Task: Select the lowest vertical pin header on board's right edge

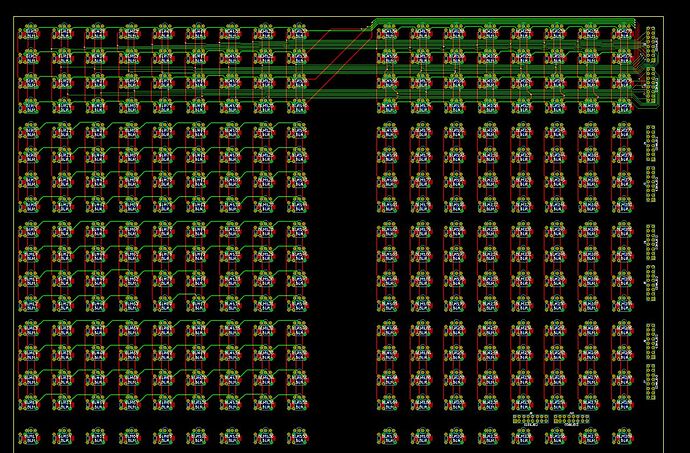Action: coord(650,382)
